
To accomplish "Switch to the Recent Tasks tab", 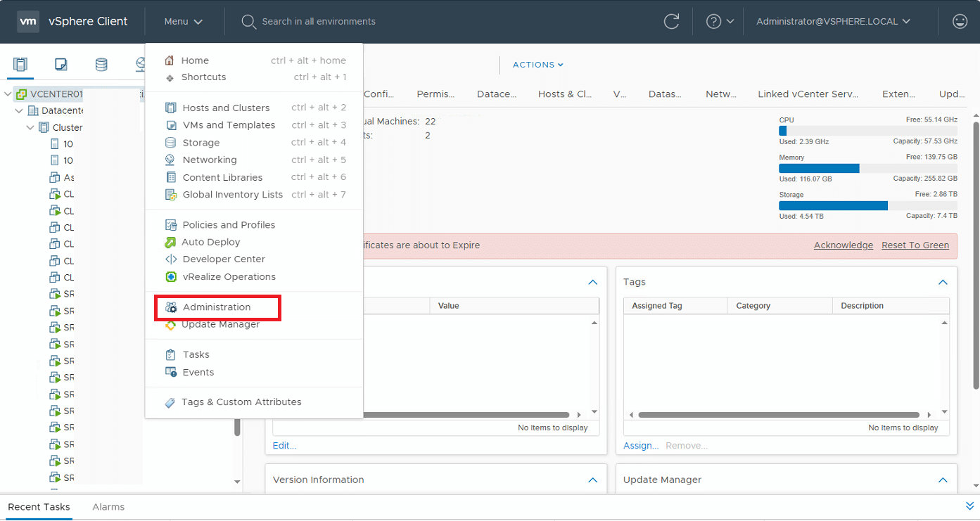I will pyautogui.click(x=39, y=507).
